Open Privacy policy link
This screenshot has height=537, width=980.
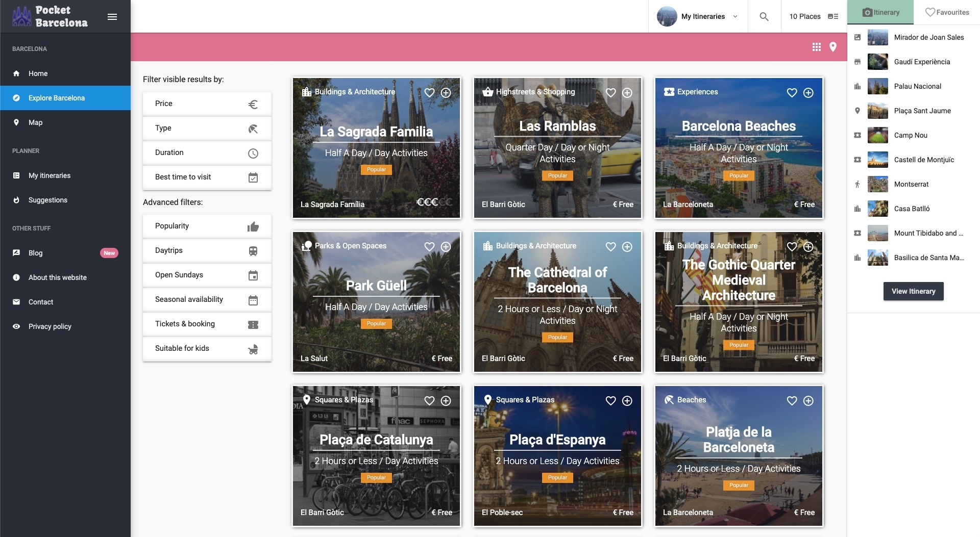[50, 326]
